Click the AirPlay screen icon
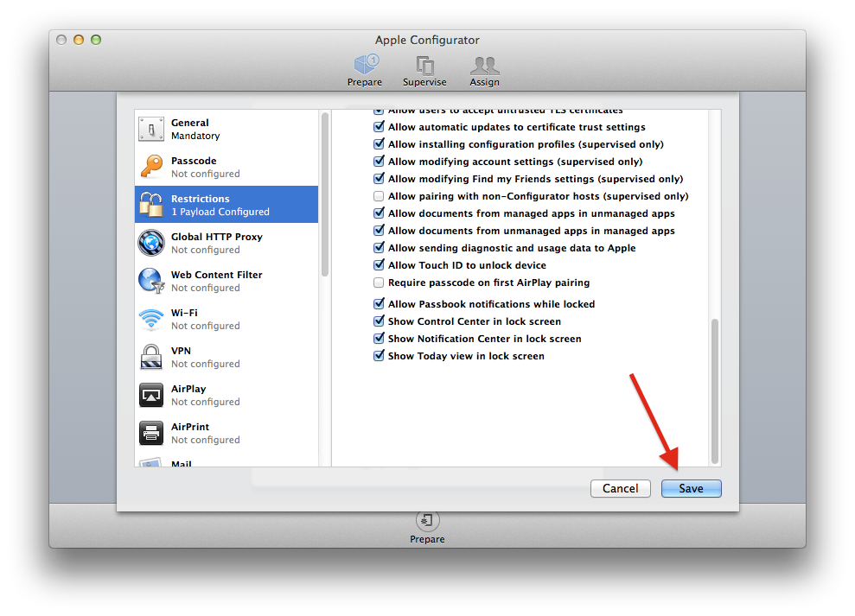This screenshot has width=855, height=616. [x=151, y=395]
